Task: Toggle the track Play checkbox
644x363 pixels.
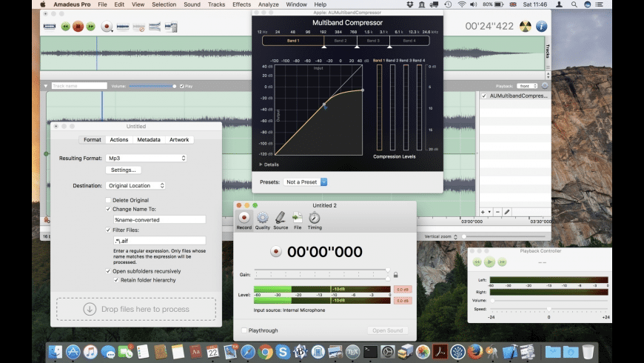Action: 182,87
